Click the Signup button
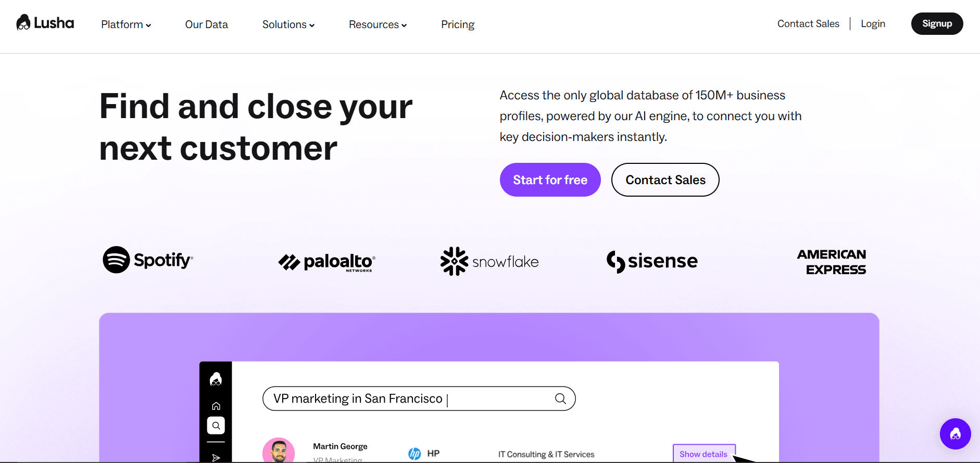 point(937,23)
